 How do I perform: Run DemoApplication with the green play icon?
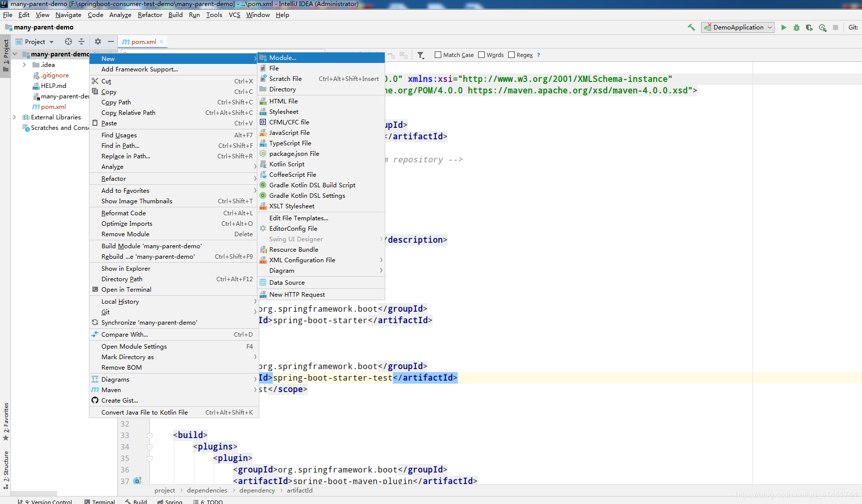(784, 27)
